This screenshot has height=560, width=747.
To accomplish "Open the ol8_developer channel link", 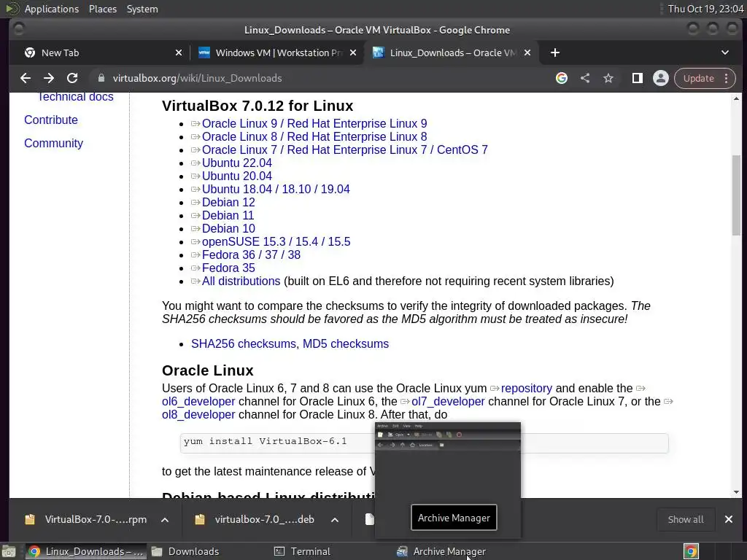I will coord(198,415).
